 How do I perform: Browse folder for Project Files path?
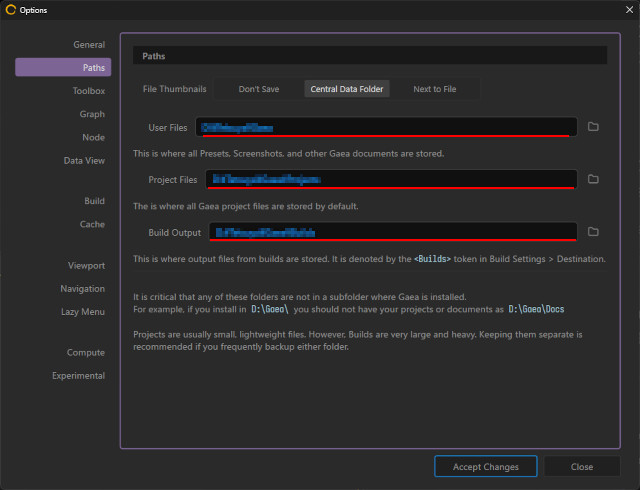coord(593,179)
